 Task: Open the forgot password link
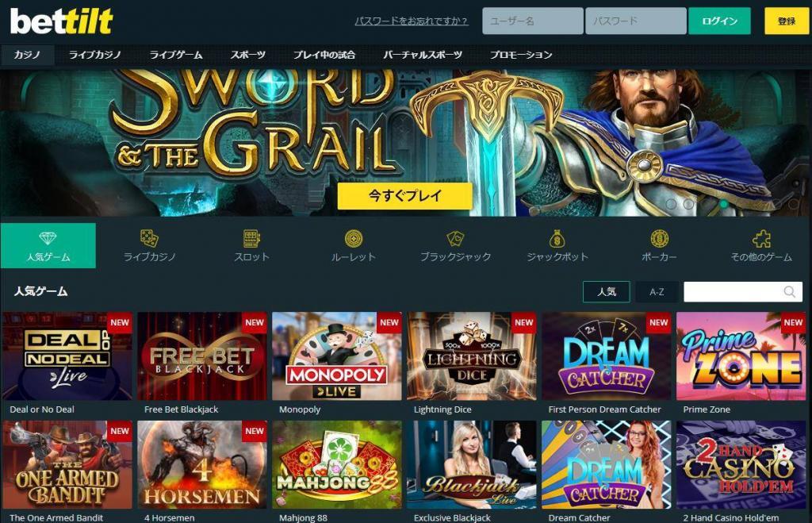click(x=412, y=21)
